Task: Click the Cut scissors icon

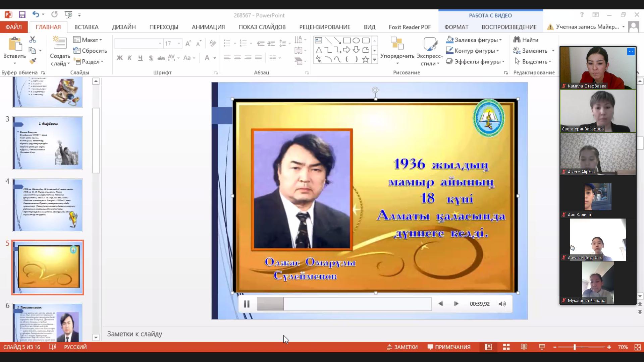Action: pos(33,40)
